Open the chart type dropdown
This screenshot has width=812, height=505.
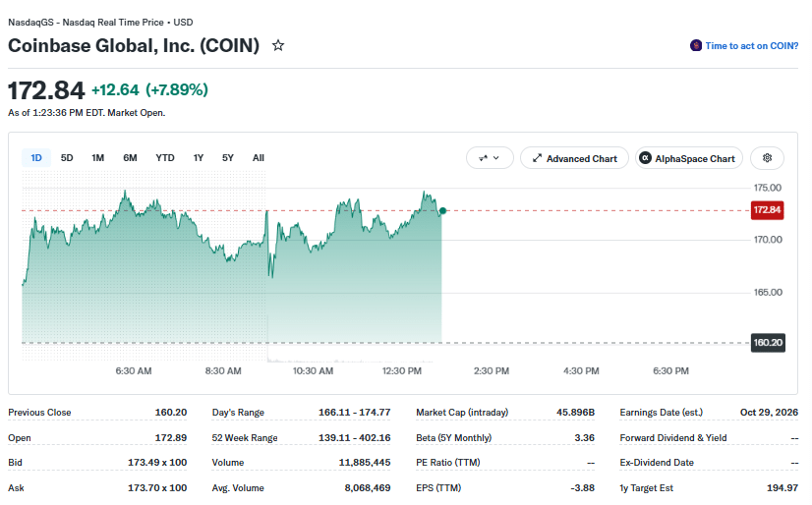490,158
